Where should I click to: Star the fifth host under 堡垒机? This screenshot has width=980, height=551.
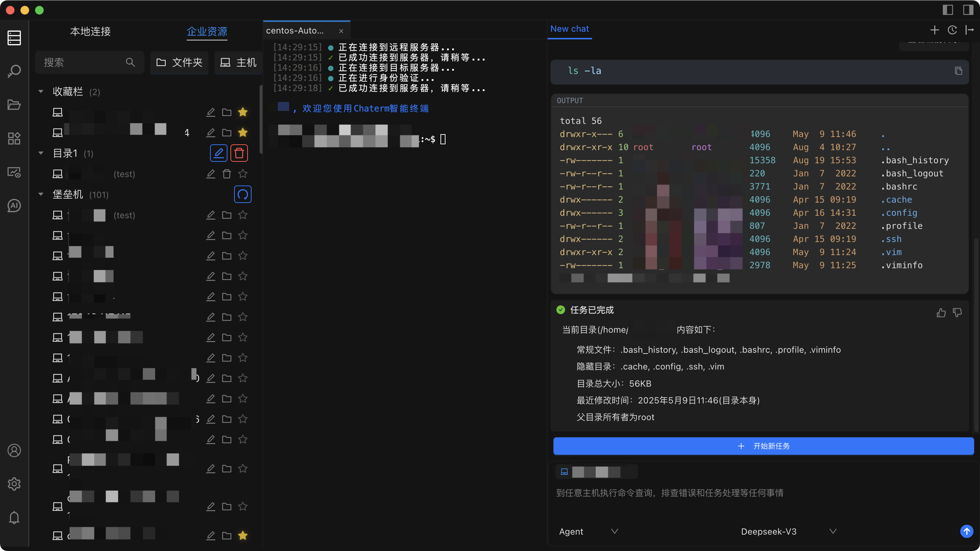click(x=243, y=297)
